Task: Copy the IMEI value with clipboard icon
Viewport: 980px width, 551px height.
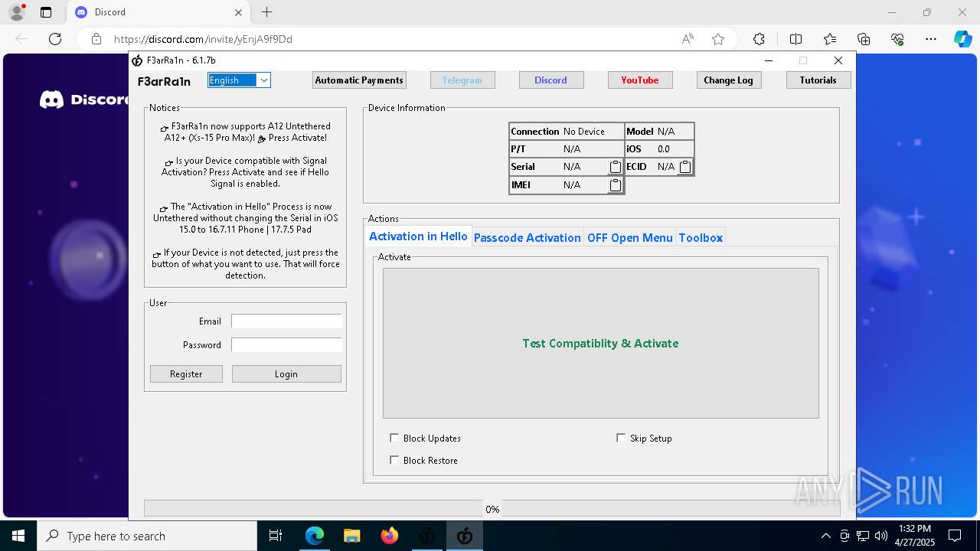Action: [616, 185]
